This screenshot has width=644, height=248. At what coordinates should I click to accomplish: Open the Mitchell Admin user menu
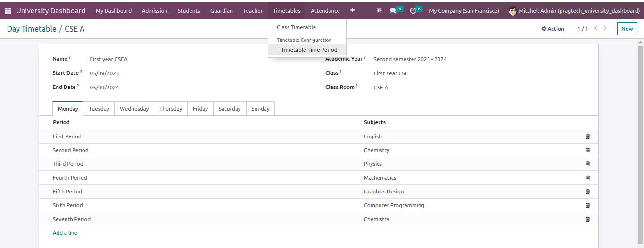[574, 11]
